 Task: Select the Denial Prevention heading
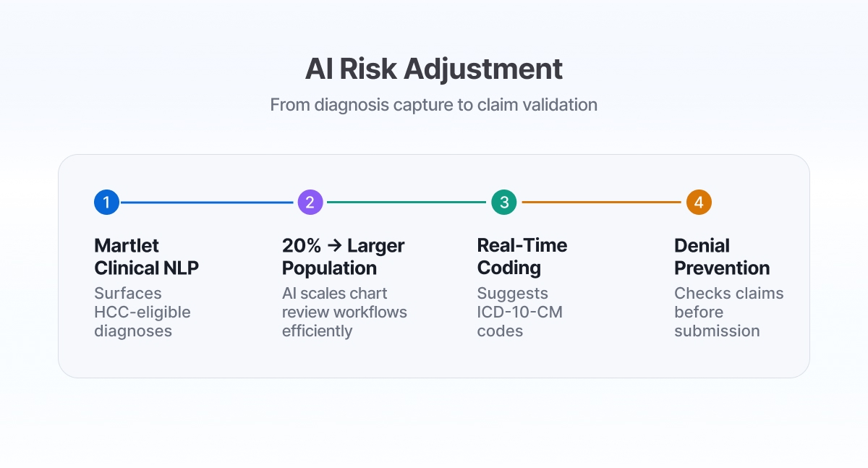tap(722, 257)
